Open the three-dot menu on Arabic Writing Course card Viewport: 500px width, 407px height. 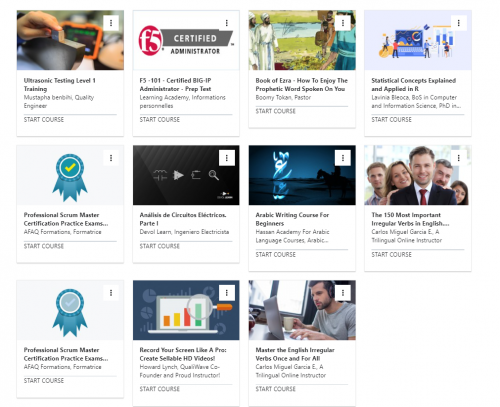[x=343, y=158]
